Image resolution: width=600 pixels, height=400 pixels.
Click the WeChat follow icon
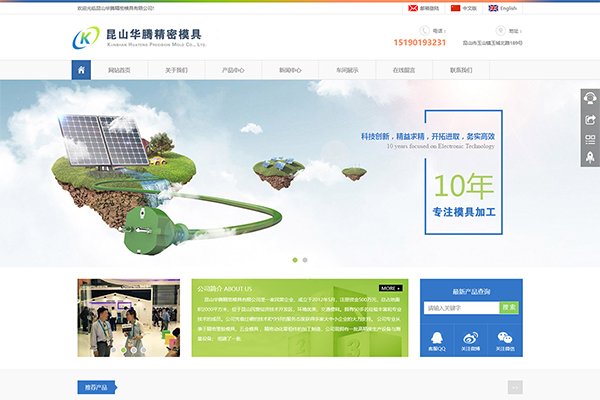507,337
